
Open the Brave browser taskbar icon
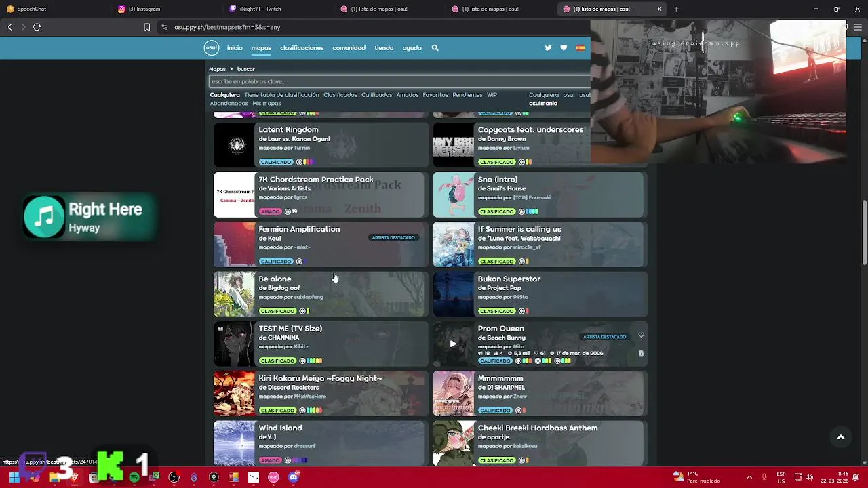[x=75, y=477]
